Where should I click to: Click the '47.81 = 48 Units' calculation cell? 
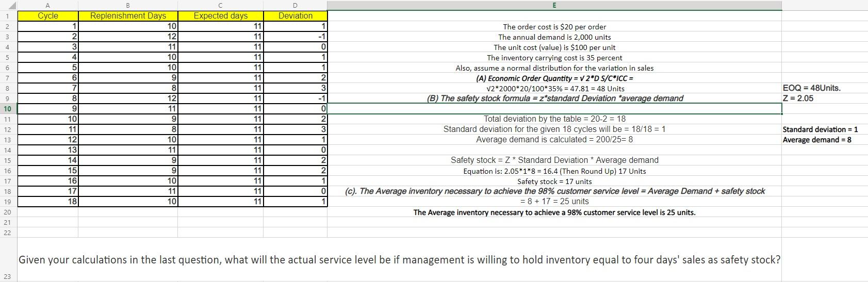click(554, 89)
